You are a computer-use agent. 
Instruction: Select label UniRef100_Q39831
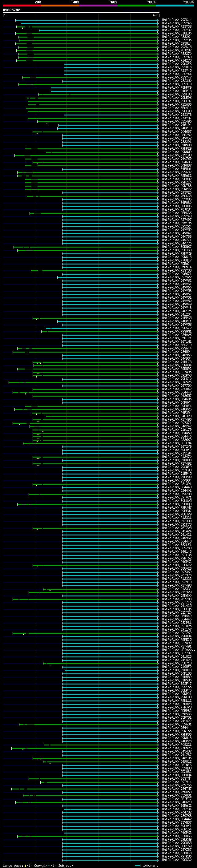[176, 796]
